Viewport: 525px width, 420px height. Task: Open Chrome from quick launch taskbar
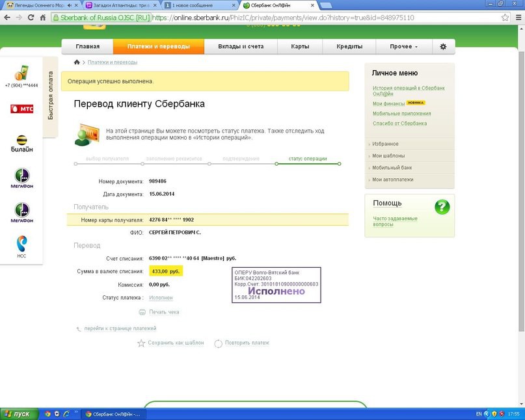click(47, 414)
